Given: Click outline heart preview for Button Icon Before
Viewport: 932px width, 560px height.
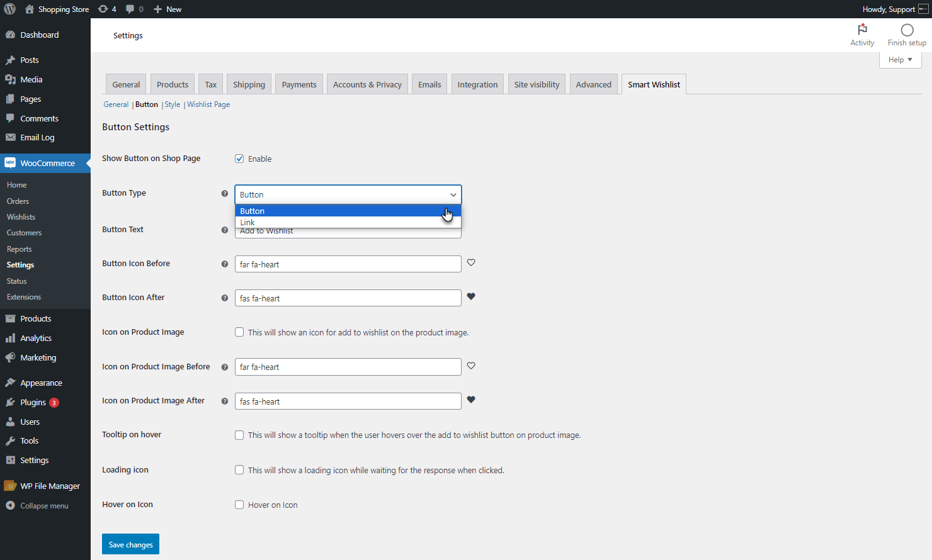Looking at the screenshot, I should point(471,262).
